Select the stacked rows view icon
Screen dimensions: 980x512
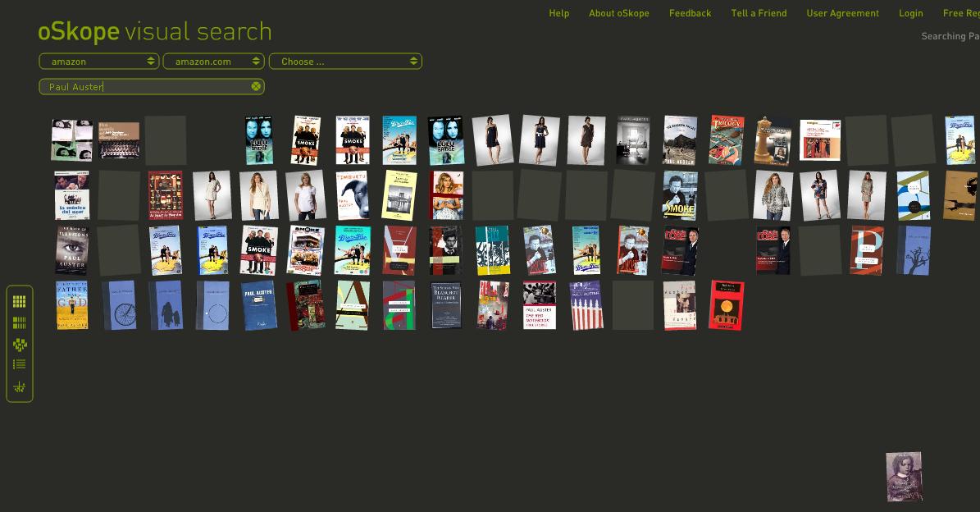pyautogui.click(x=20, y=323)
